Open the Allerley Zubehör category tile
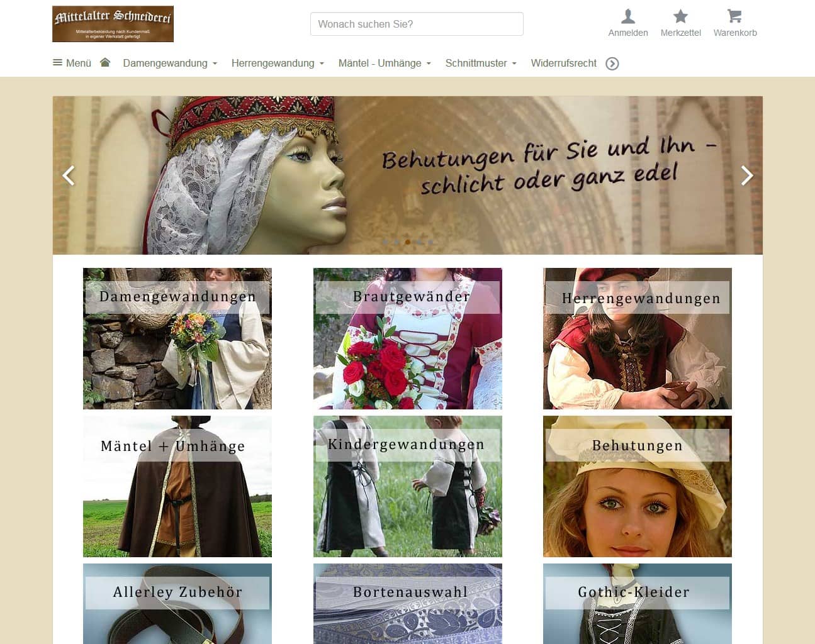 click(x=177, y=604)
